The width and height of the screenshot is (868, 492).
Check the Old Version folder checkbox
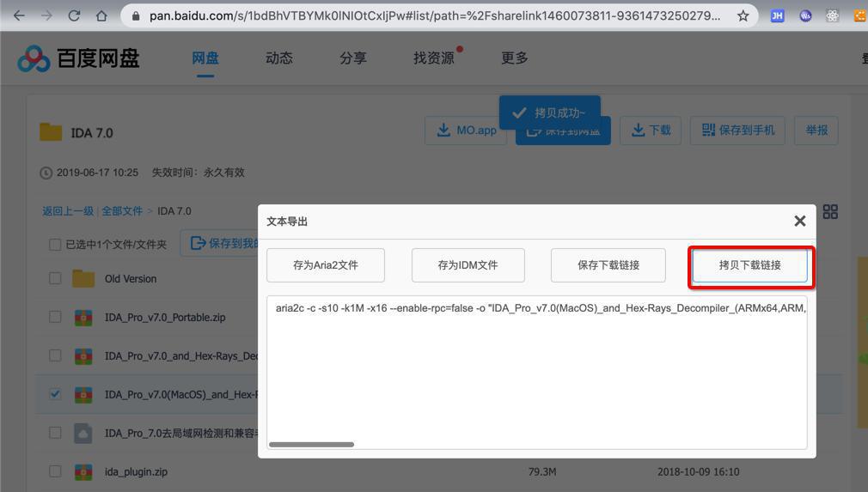coord(55,278)
